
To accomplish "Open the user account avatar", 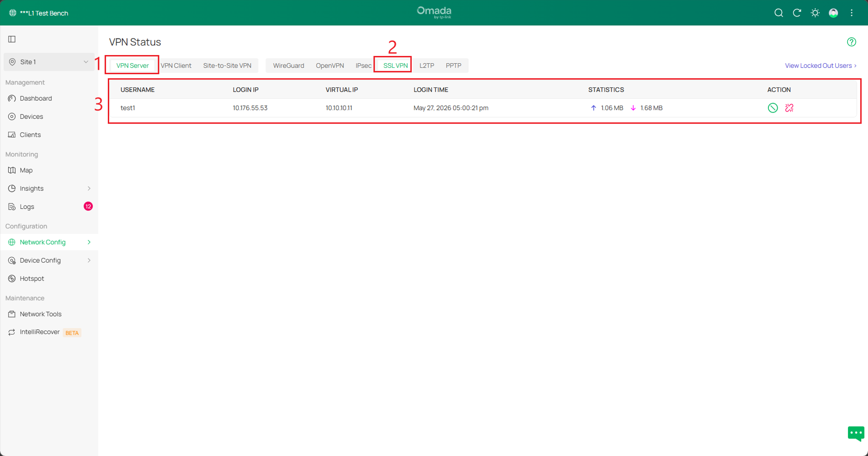I will (x=834, y=13).
